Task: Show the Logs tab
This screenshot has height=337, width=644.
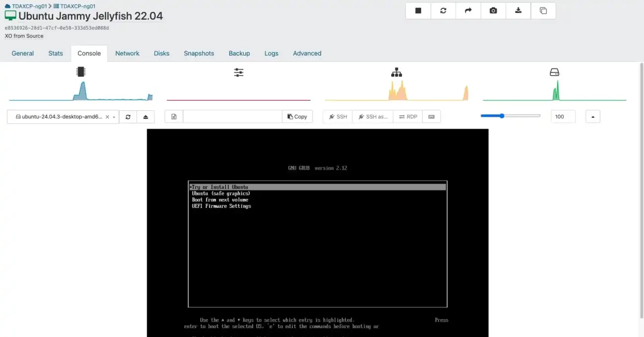Action: tap(271, 53)
